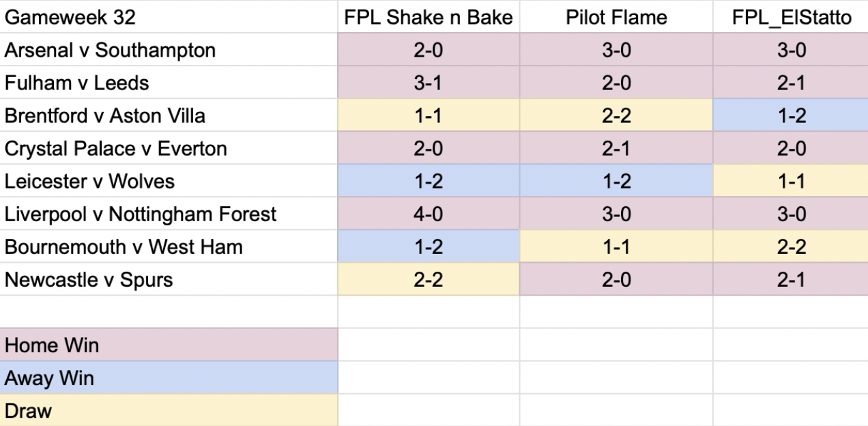This screenshot has height=426, width=868.
Task: Click the Crystal Palace v Everton cell
Action: coord(169,148)
